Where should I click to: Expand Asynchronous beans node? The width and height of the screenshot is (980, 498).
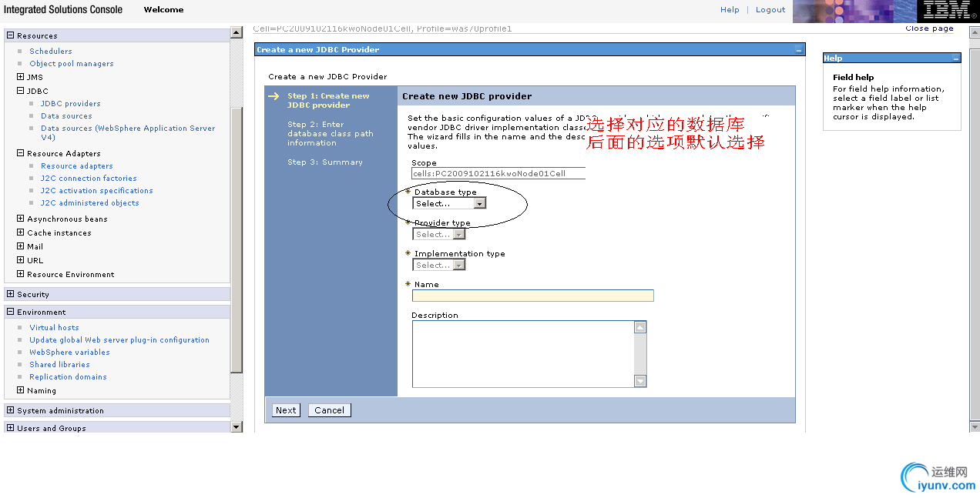click(x=21, y=219)
